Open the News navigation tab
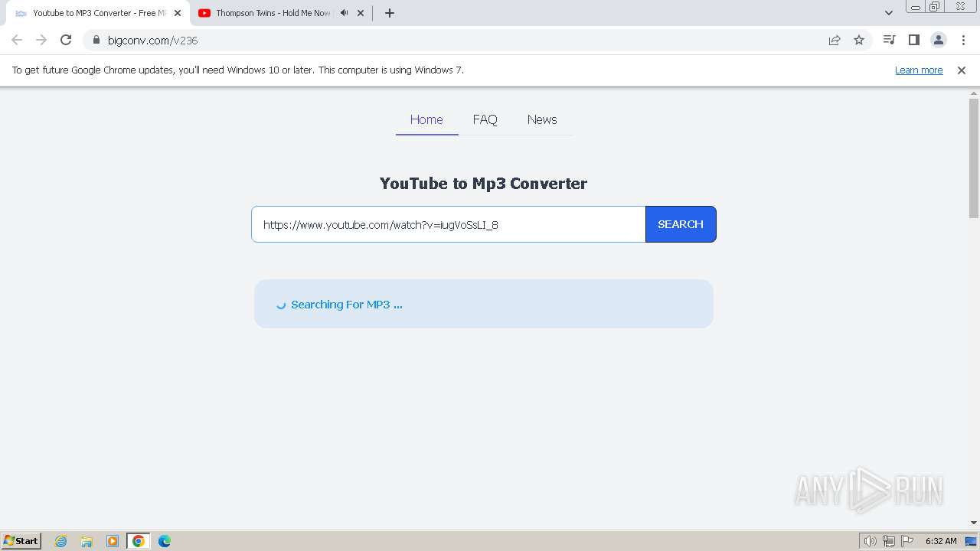 (542, 119)
